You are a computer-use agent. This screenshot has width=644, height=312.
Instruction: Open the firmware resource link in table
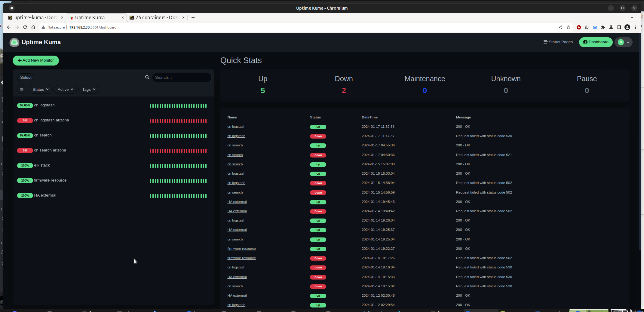[241, 249]
